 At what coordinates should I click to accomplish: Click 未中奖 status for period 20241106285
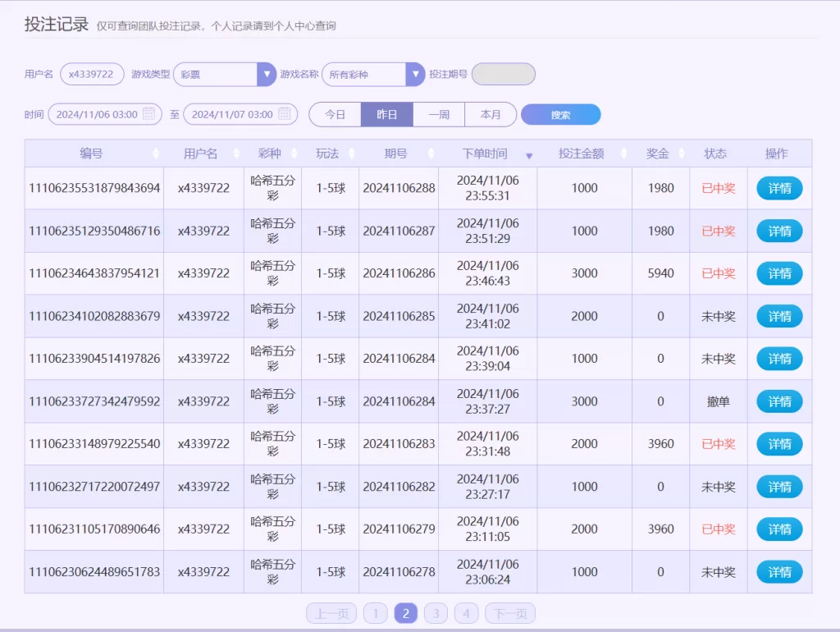(x=719, y=316)
